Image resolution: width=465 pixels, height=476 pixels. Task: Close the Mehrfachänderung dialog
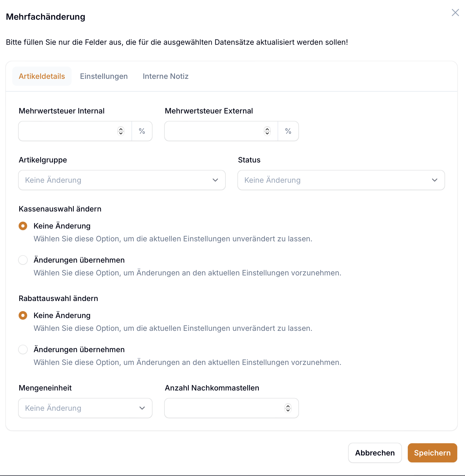pos(455,13)
